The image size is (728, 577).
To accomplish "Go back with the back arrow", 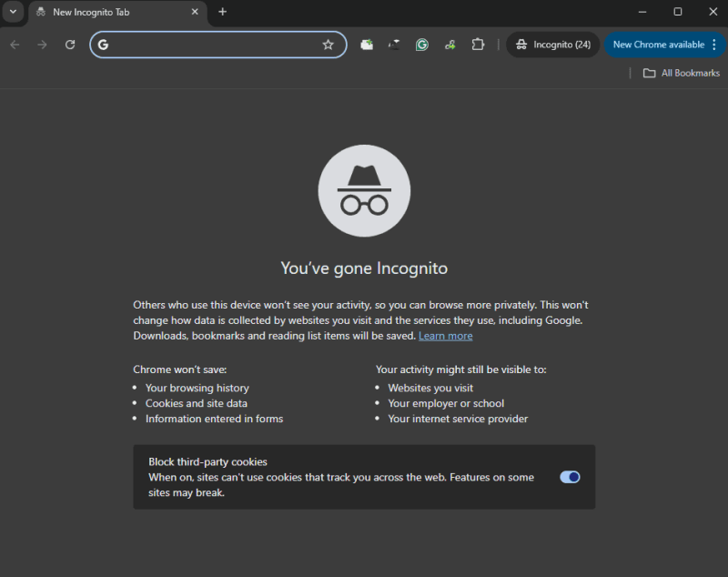I will point(15,45).
